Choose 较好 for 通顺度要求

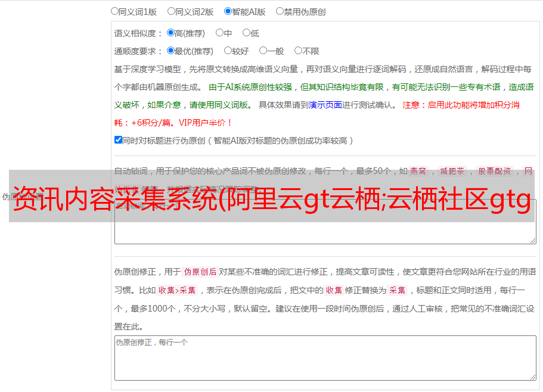(x=228, y=51)
